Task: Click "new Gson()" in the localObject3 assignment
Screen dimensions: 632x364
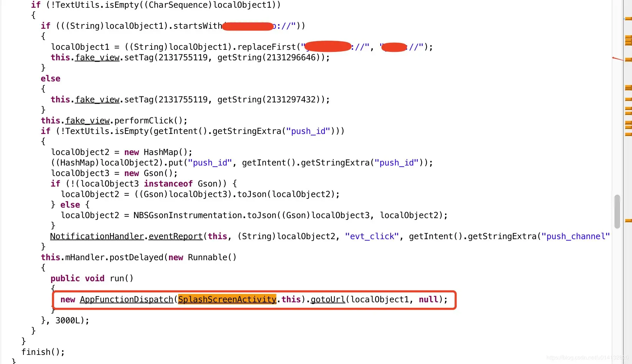Action: pos(149,173)
